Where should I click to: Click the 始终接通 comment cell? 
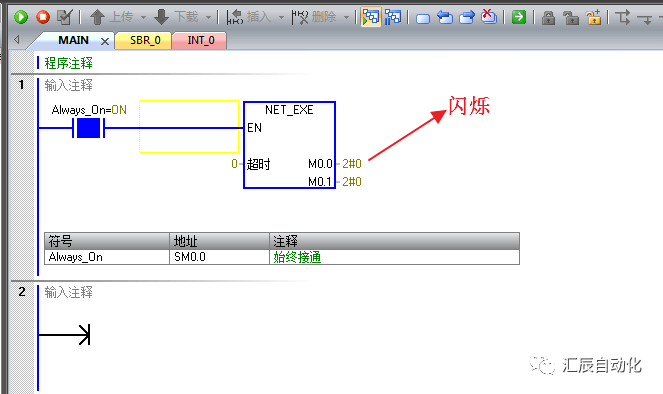coord(395,257)
